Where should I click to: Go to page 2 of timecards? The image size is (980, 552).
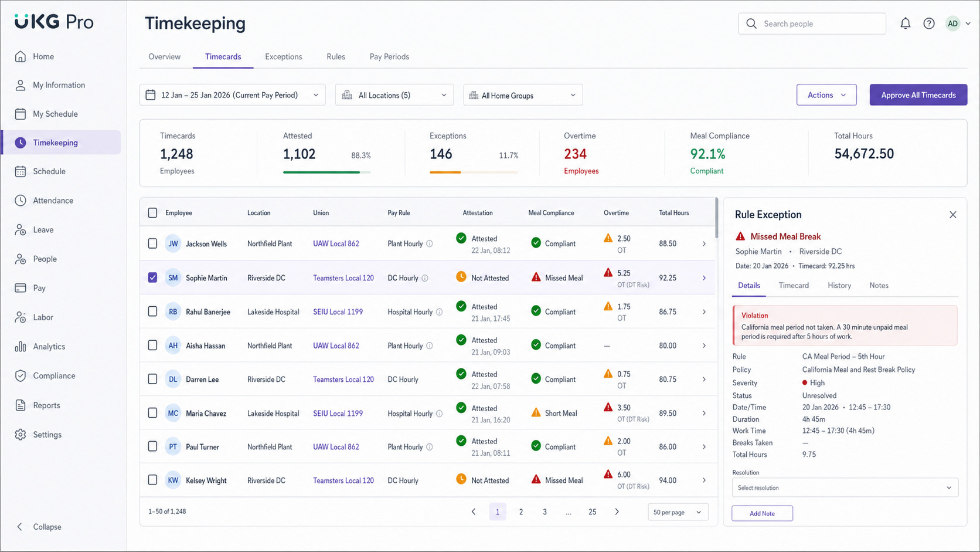521,512
